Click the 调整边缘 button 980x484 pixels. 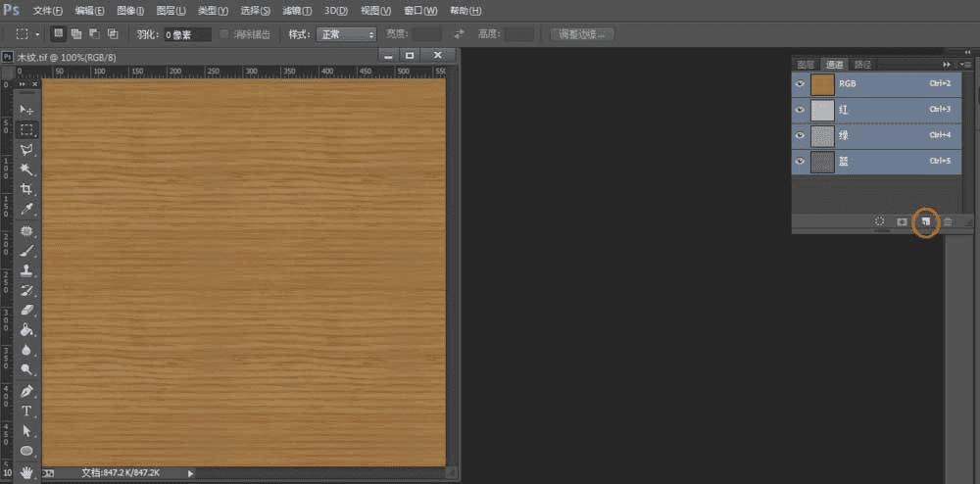[x=582, y=34]
